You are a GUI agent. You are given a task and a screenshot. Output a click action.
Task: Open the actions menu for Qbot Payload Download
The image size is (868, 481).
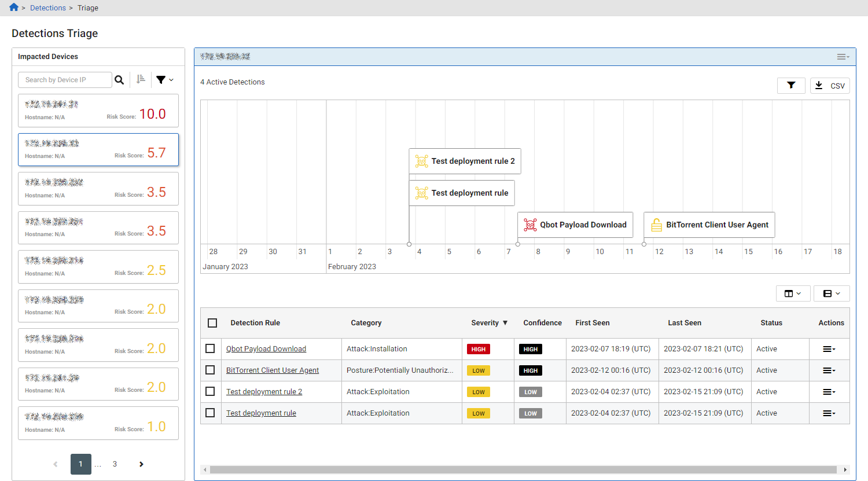coord(828,348)
